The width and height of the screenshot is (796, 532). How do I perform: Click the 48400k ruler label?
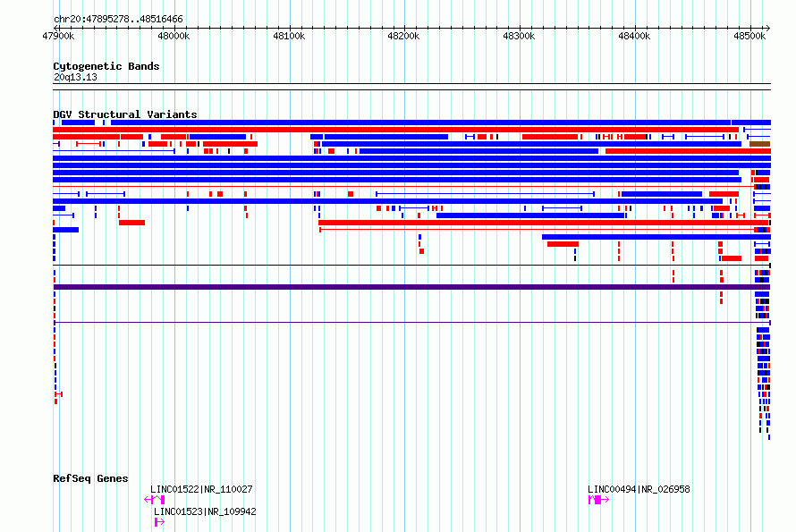[x=634, y=36]
